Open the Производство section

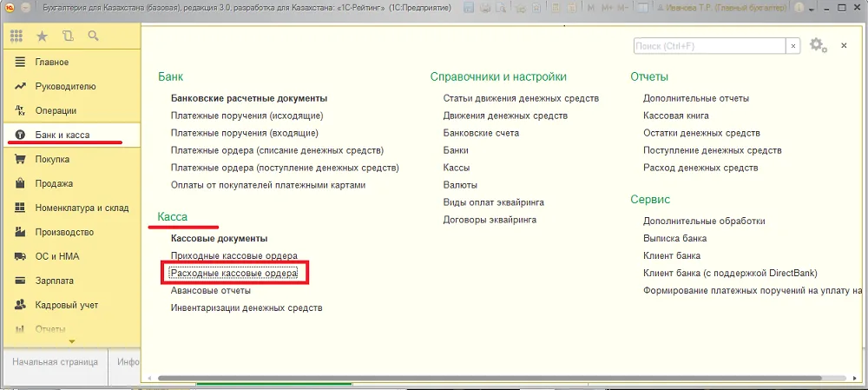(x=70, y=232)
